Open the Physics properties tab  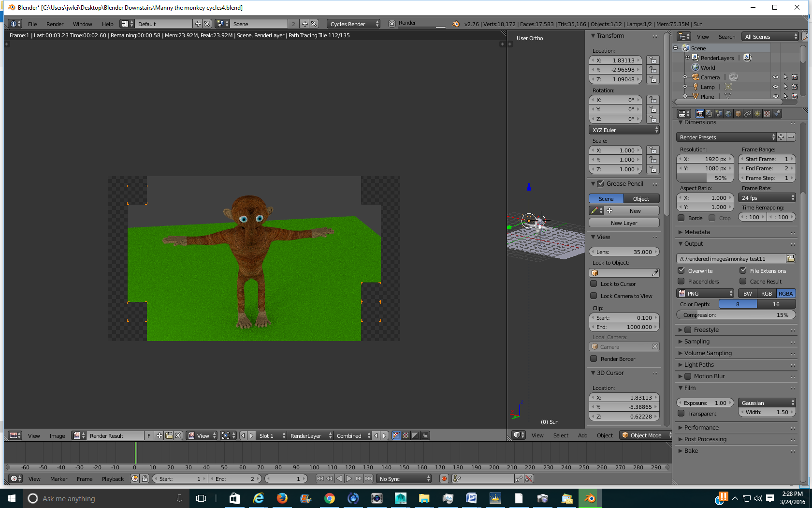tap(777, 114)
